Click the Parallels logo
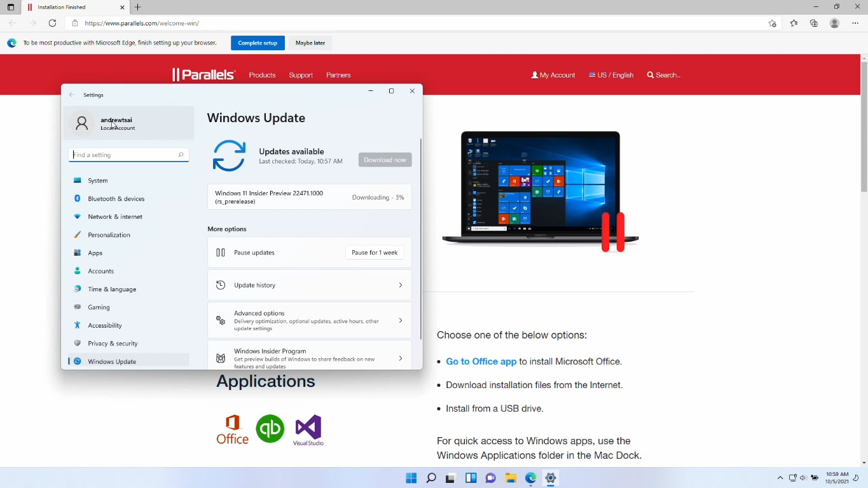 [203, 75]
